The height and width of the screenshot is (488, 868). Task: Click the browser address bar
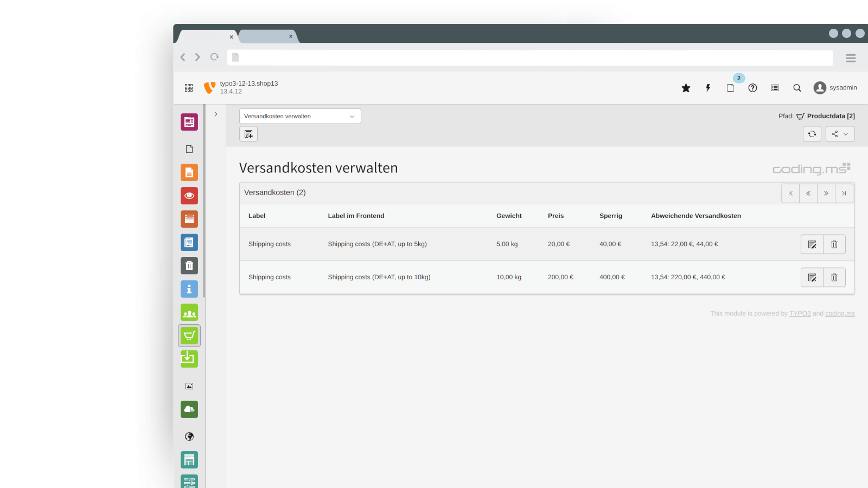pyautogui.click(x=529, y=57)
